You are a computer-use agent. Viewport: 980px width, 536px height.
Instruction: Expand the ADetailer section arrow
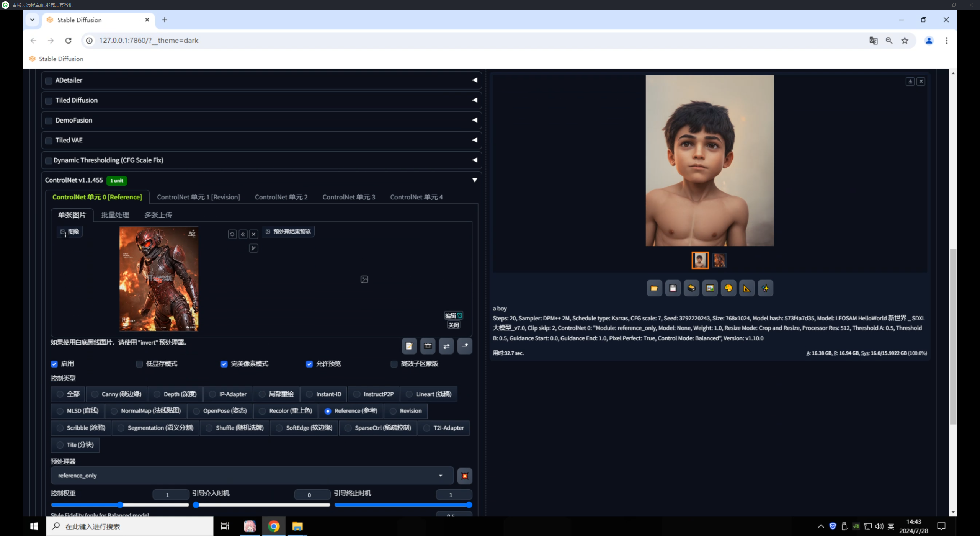pyautogui.click(x=475, y=80)
